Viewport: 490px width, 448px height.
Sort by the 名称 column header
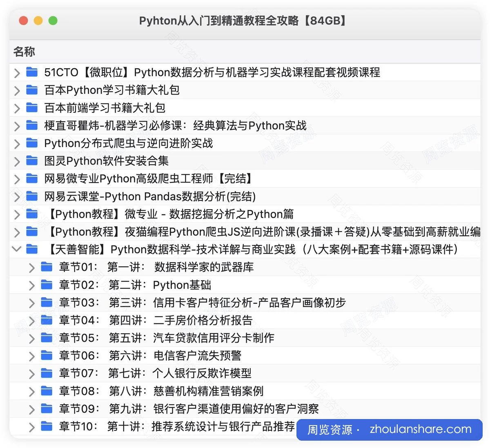tap(24, 51)
